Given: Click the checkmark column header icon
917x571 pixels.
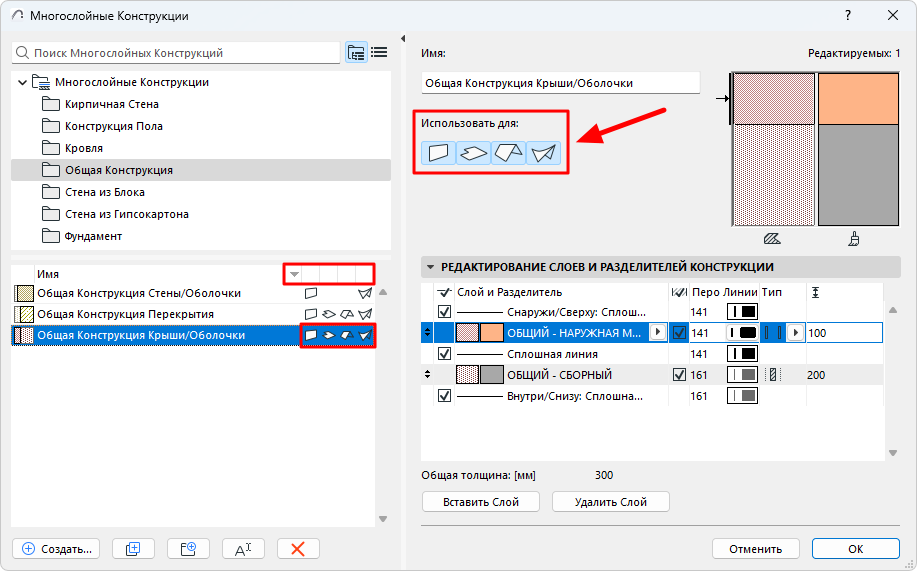Looking at the screenshot, I should (x=444, y=292).
